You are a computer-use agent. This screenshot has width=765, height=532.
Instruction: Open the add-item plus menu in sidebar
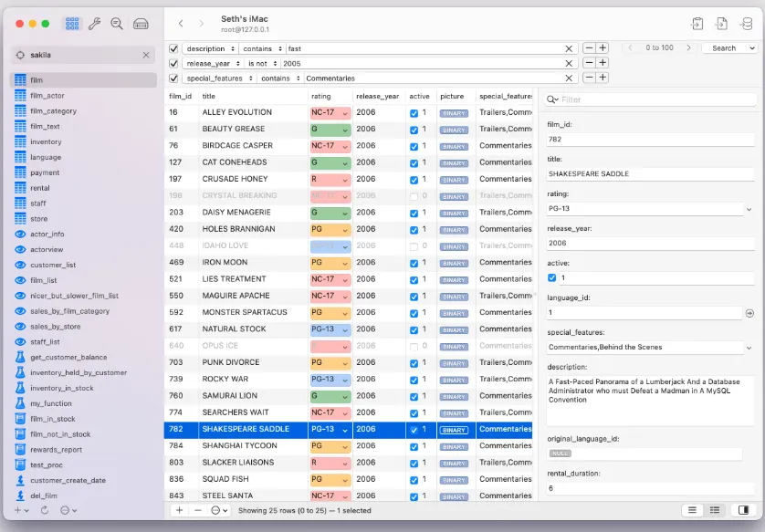coord(21,510)
